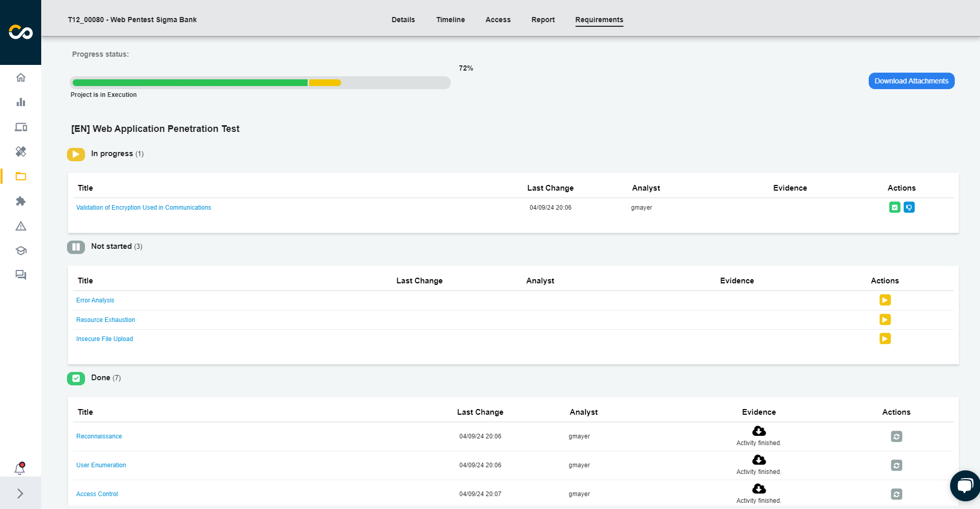
Task: Click the Project is in Execution status text
Action: coord(104,95)
